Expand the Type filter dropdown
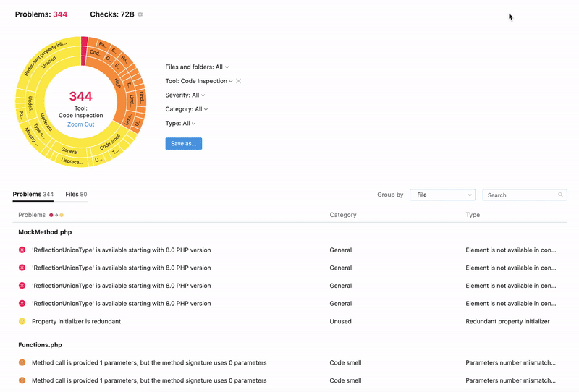Image resolution: width=579 pixels, height=392 pixels. (x=179, y=124)
